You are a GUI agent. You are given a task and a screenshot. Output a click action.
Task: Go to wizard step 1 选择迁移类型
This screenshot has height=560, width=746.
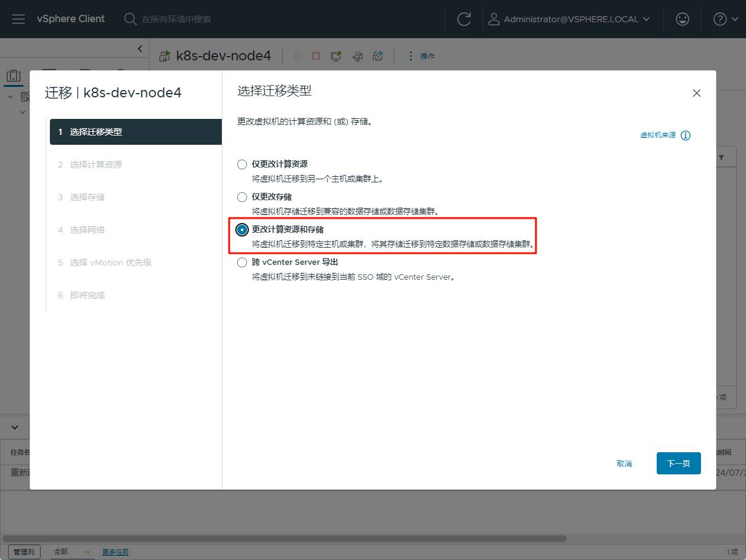coord(135,132)
